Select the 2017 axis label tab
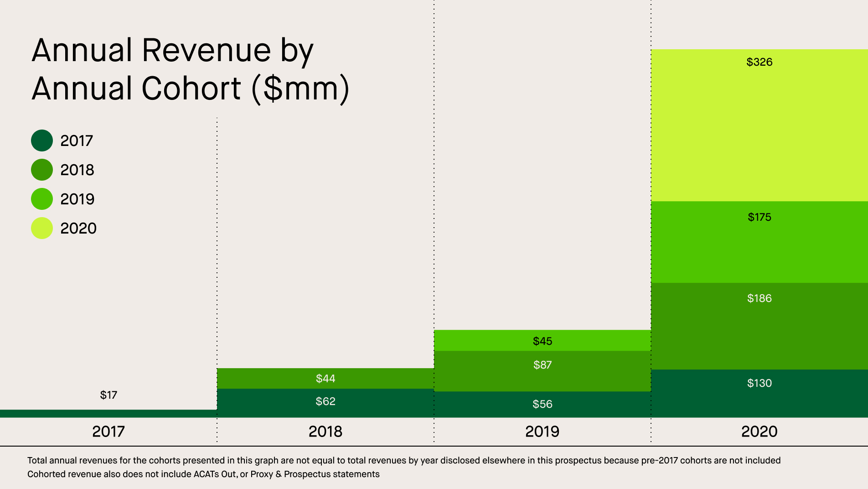 point(108,432)
